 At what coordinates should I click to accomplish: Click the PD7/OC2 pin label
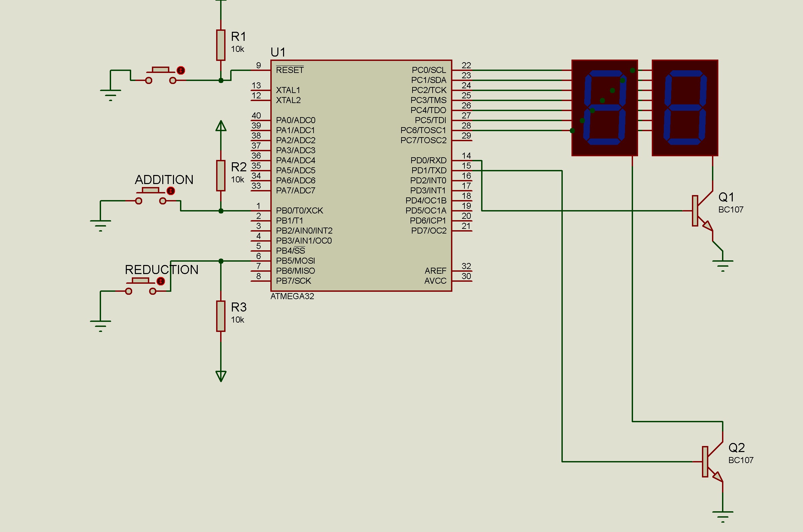point(429,231)
